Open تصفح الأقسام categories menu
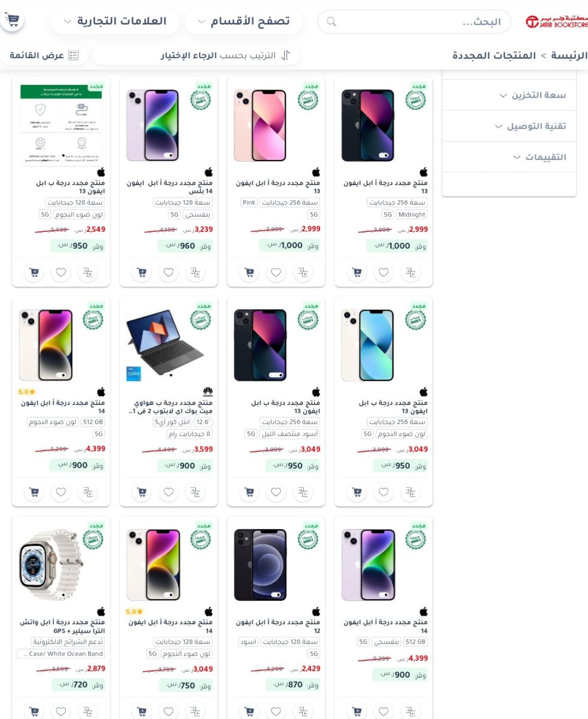Image resolution: width=588 pixels, height=719 pixels. tap(243, 22)
